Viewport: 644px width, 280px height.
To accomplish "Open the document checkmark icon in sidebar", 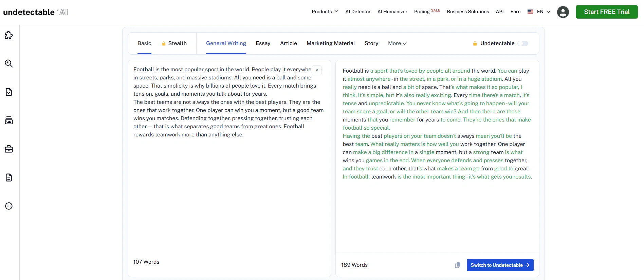I will tap(9, 92).
